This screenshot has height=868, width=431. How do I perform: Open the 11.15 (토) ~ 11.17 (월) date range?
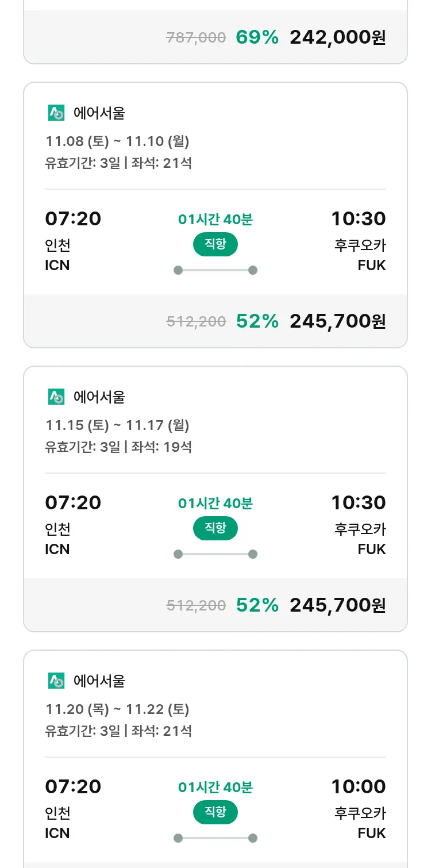click(117, 425)
